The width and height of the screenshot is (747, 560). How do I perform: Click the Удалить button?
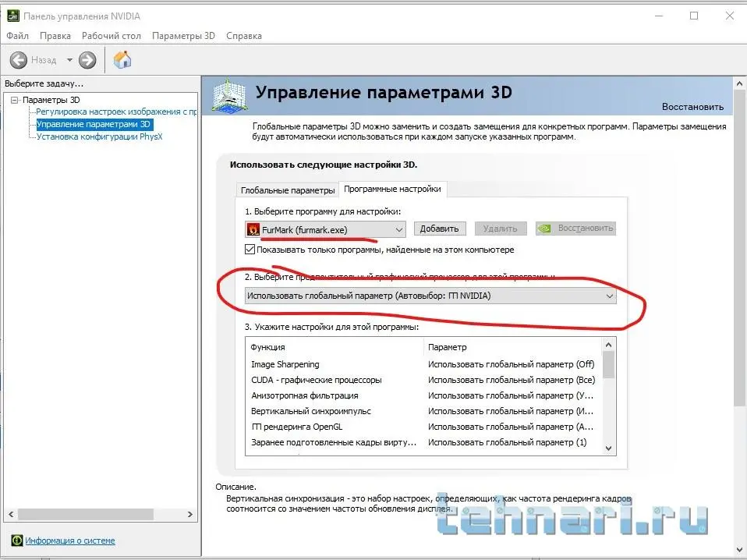(501, 229)
